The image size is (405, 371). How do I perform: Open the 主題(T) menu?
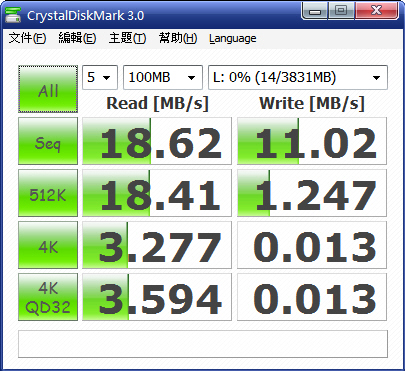click(x=127, y=38)
